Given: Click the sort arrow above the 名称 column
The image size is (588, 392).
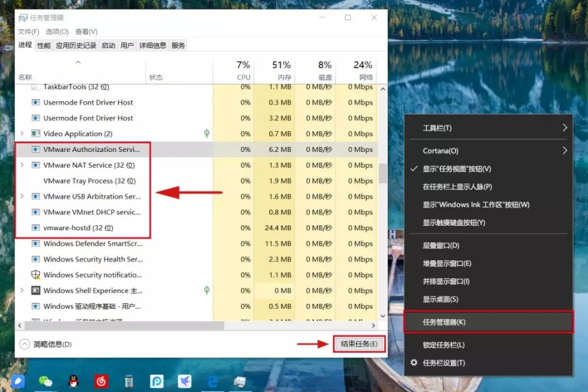Looking at the screenshot, I should click(78, 62).
